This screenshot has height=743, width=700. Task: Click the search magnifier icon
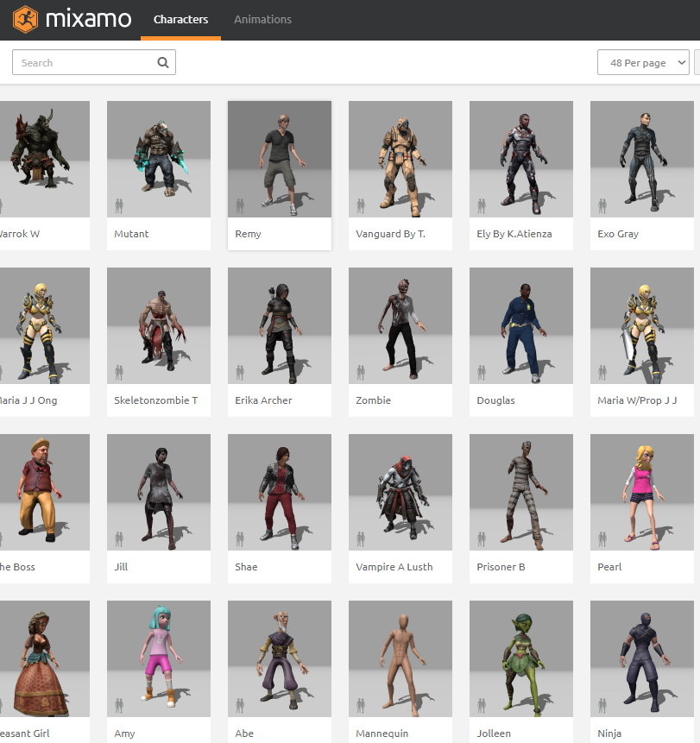pos(163,62)
